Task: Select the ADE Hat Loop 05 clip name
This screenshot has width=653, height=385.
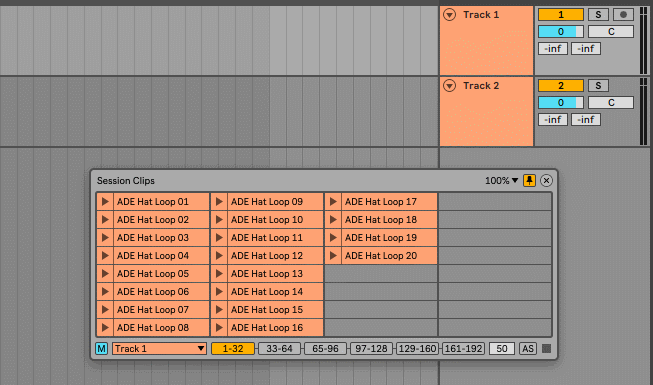Action: [x=153, y=273]
